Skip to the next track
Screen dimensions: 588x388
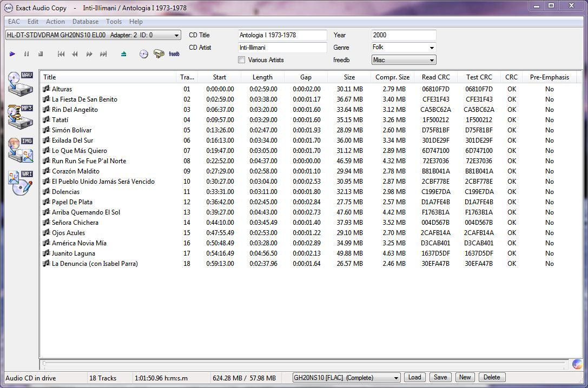[103, 54]
